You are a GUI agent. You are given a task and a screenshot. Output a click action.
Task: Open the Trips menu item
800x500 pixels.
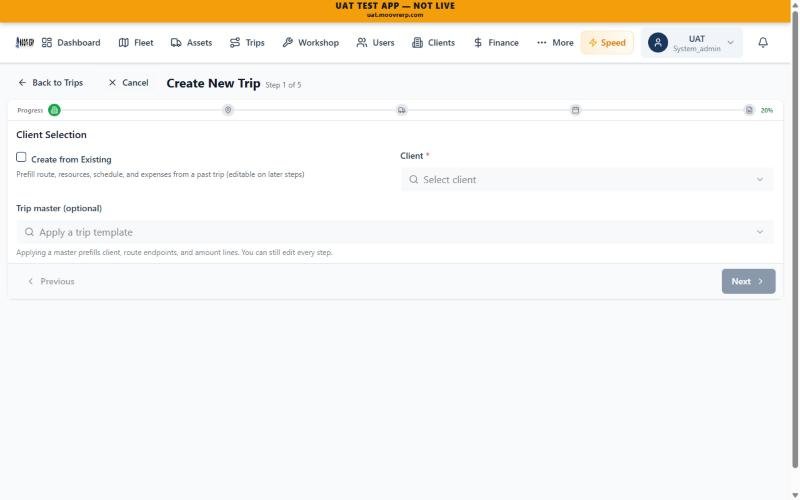[x=247, y=43]
